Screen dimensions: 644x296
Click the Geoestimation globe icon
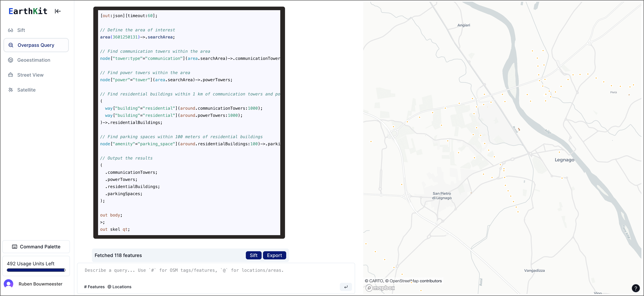pyautogui.click(x=11, y=60)
